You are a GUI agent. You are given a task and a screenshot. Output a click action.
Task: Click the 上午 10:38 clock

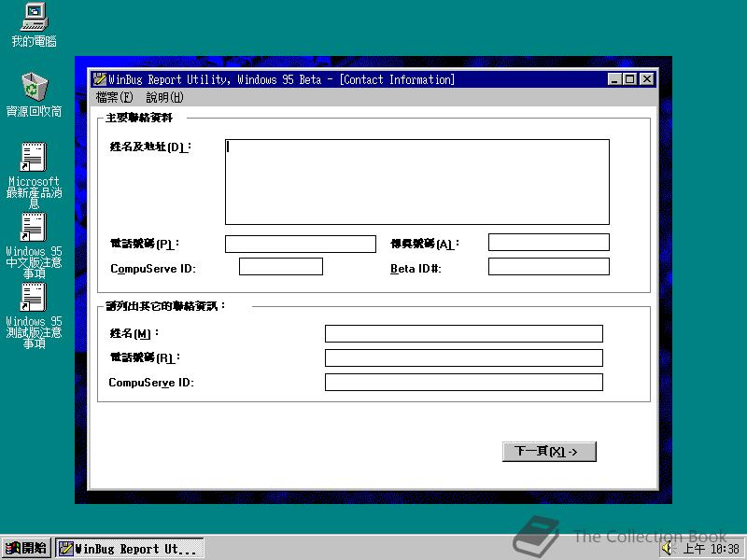pyautogui.click(x=712, y=549)
